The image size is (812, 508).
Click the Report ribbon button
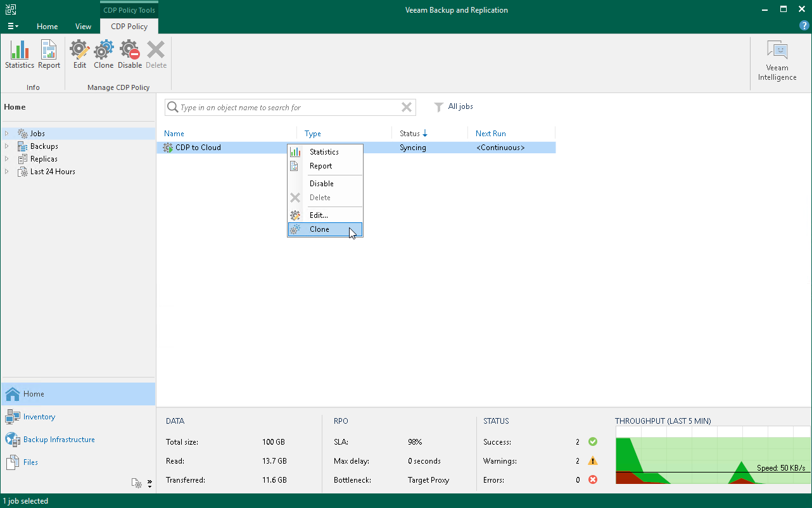pyautogui.click(x=49, y=55)
